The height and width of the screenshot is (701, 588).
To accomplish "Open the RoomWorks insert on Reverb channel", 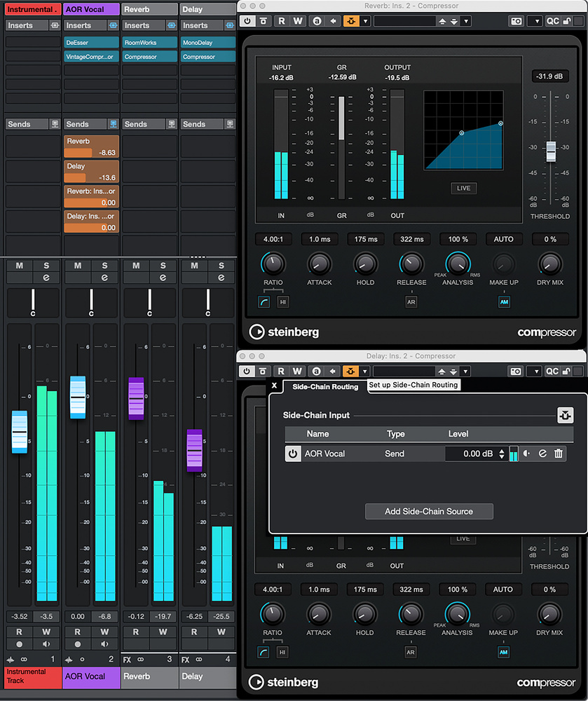I will [150, 43].
